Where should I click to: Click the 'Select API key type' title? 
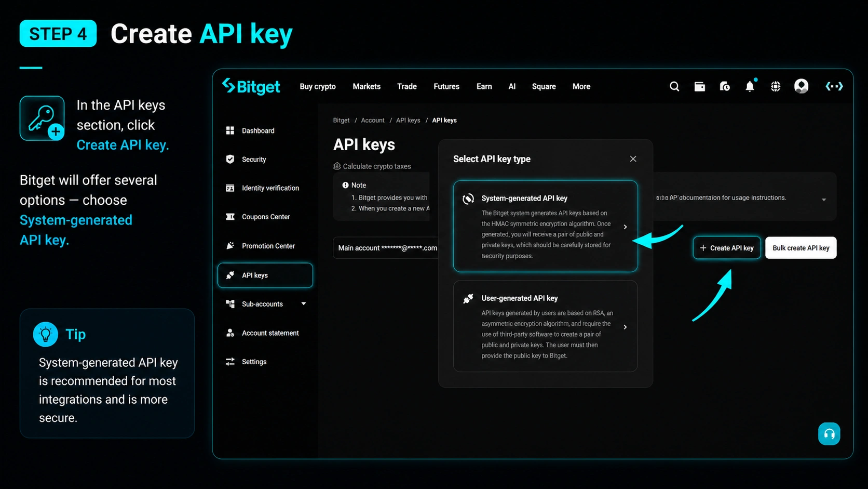point(492,159)
